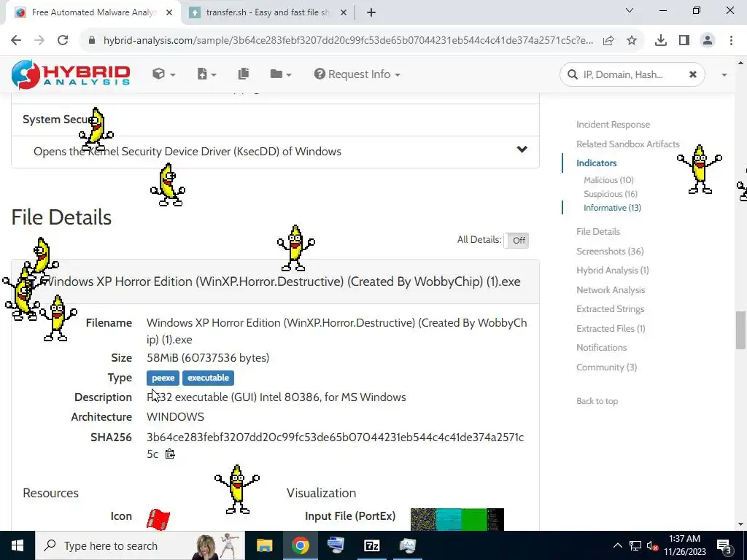
Task: Toggle the All Details switch
Action: tap(516, 241)
